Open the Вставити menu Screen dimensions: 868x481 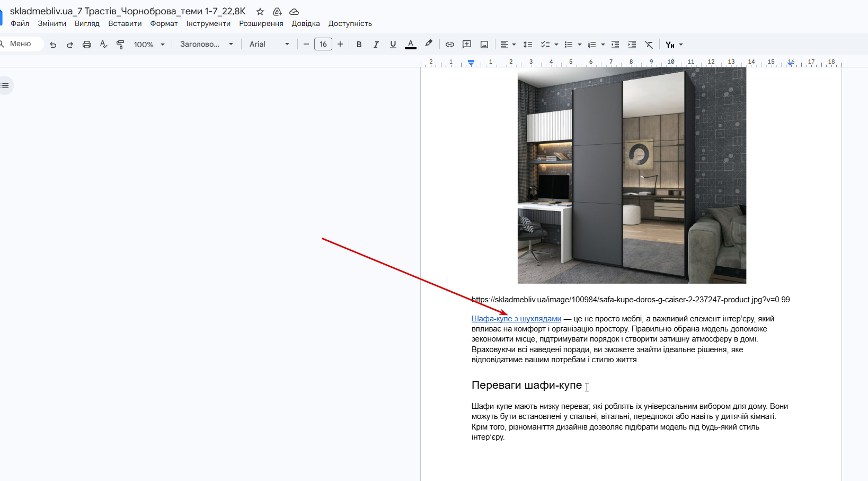(x=125, y=23)
